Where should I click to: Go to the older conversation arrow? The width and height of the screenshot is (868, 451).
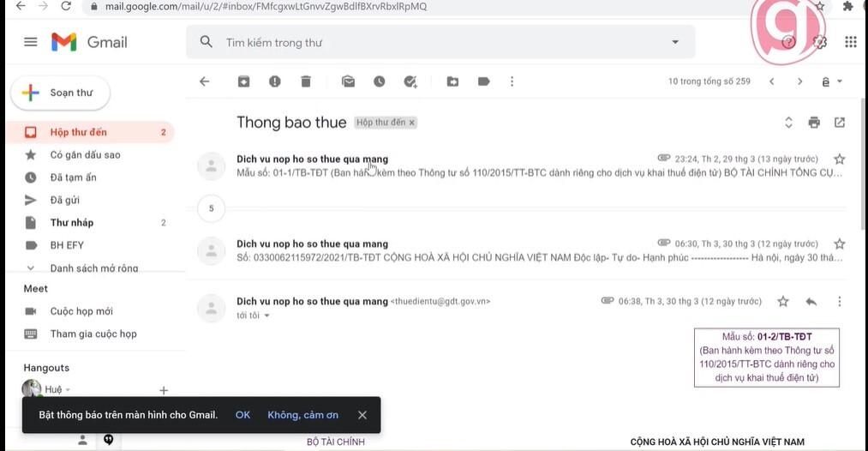pyautogui.click(x=800, y=82)
